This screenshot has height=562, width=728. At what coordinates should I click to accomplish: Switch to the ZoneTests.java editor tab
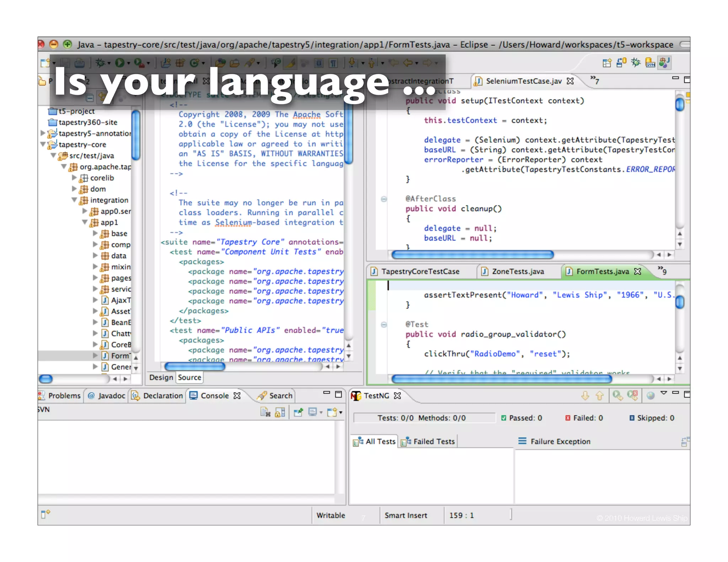tap(517, 271)
